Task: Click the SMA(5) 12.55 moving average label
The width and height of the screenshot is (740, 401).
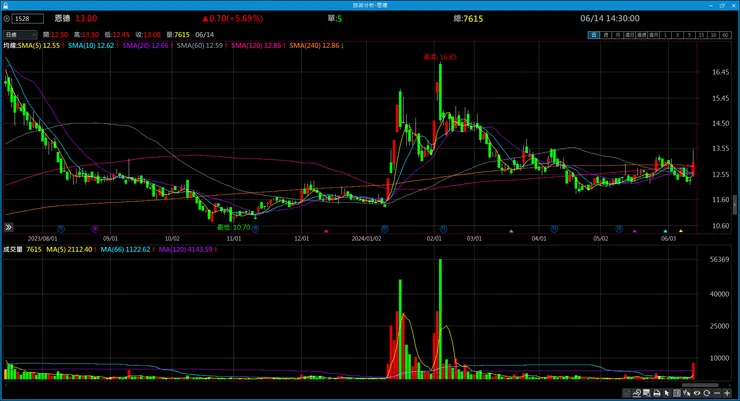Action: 39,46
